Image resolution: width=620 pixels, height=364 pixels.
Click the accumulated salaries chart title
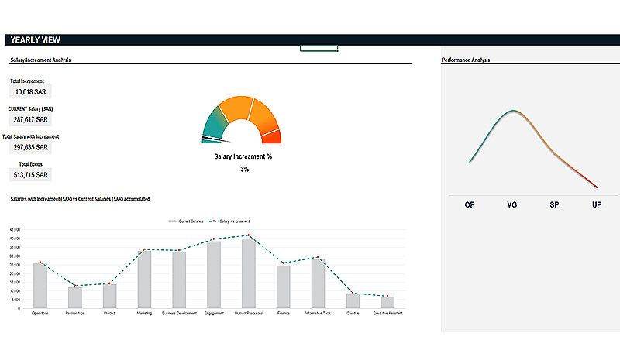[x=80, y=199]
